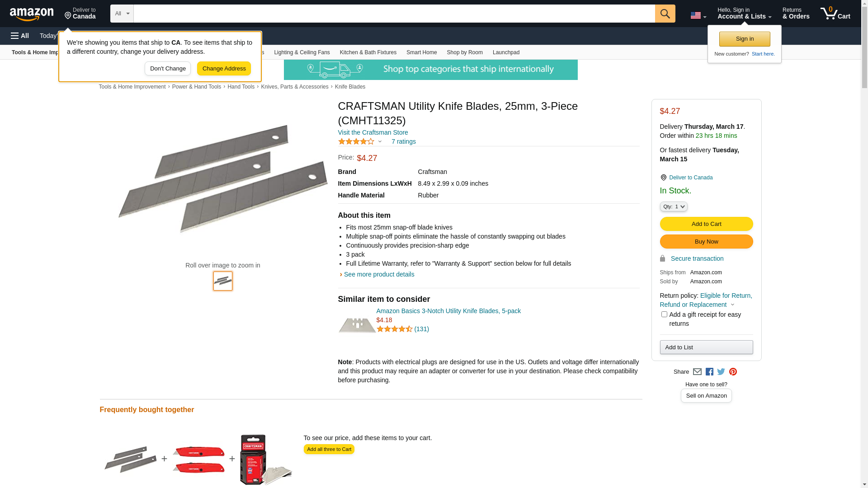Open the search category All dropdown

click(122, 14)
